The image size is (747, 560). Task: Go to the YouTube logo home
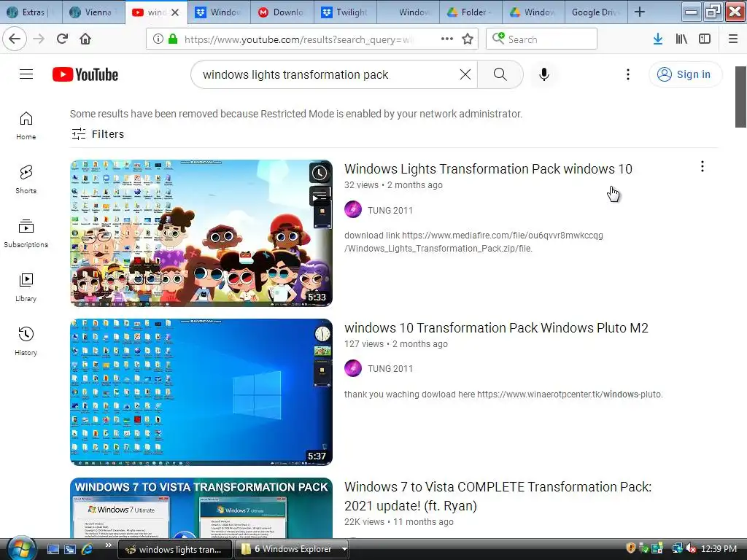[85, 75]
